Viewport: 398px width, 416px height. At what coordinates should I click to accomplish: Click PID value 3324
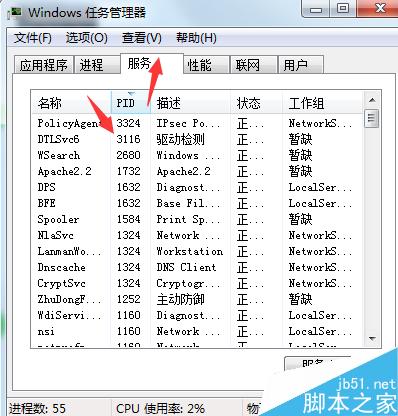[x=128, y=123]
